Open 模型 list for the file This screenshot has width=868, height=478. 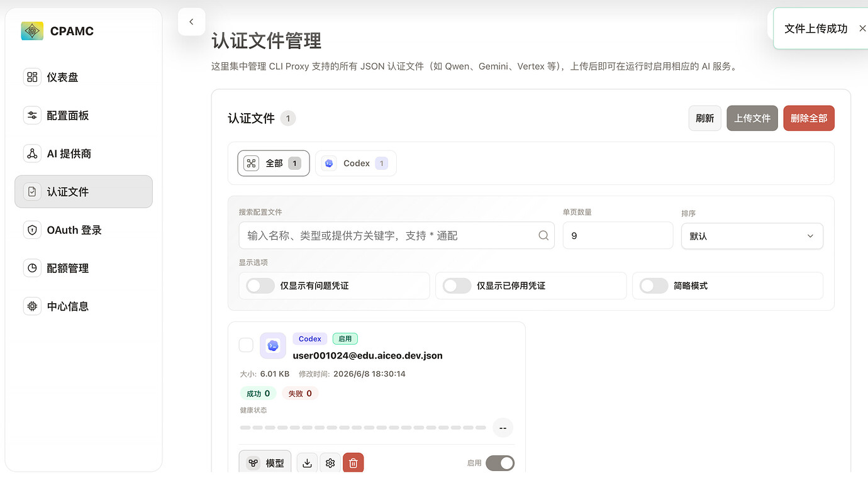[265, 464]
